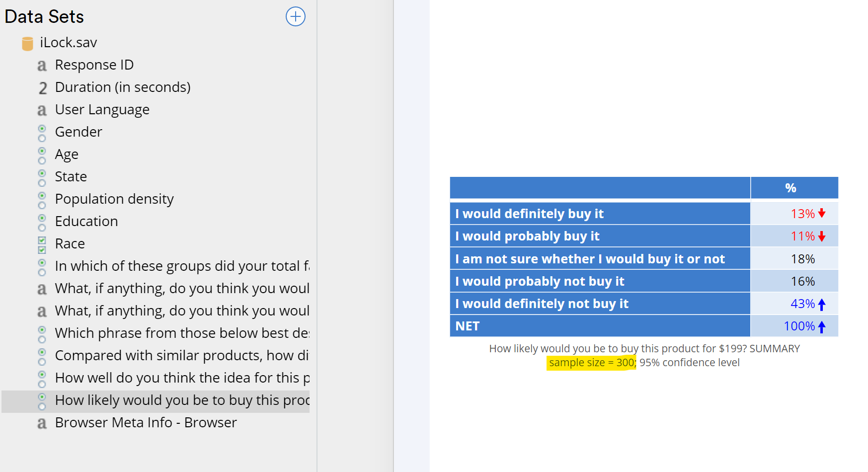868x472 pixels.
Task: Select the State variable
Action: click(x=71, y=176)
